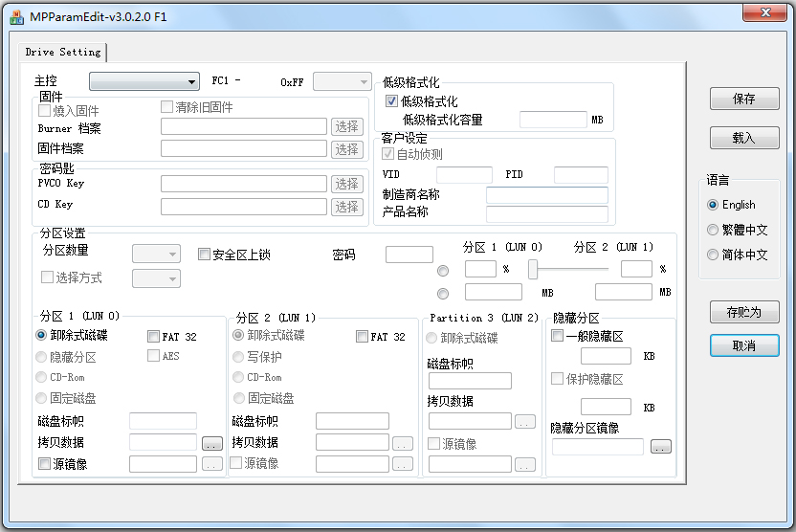
Task: Toggle the 选择方式 checkbox
Action: click(x=47, y=277)
